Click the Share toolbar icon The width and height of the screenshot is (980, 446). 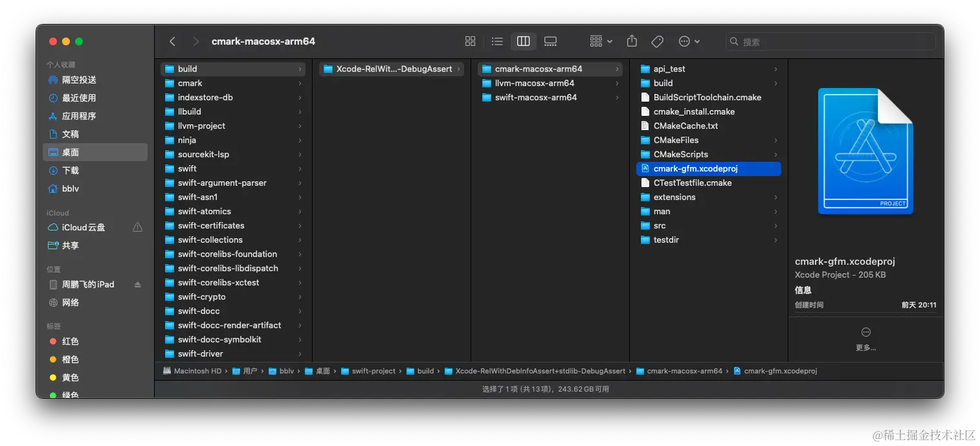(x=632, y=41)
